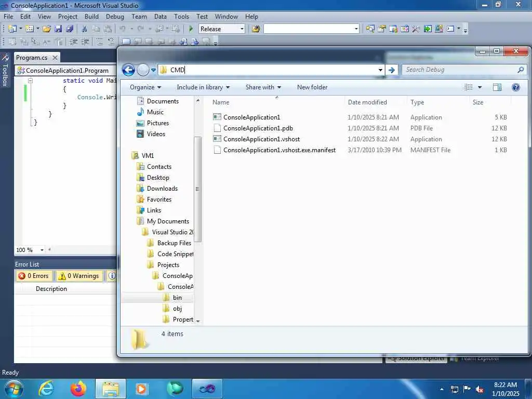Click the muted volume tray icon
Image resolution: width=532 pixels, height=399 pixels.
click(x=480, y=390)
